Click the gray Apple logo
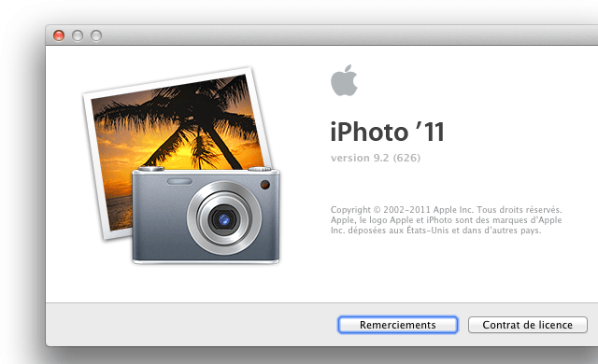The height and width of the screenshot is (364, 598). click(x=344, y=80)
